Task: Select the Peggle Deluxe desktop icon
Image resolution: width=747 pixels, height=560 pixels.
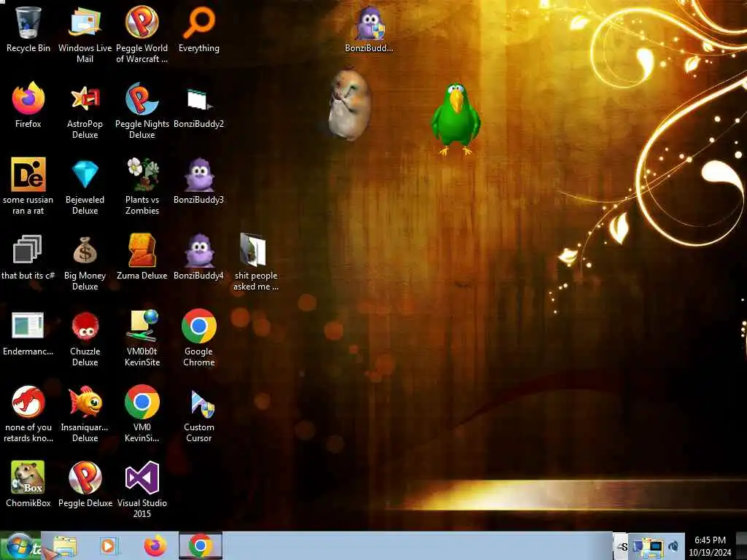Action: pyautogui.click(x=85, y=484)
